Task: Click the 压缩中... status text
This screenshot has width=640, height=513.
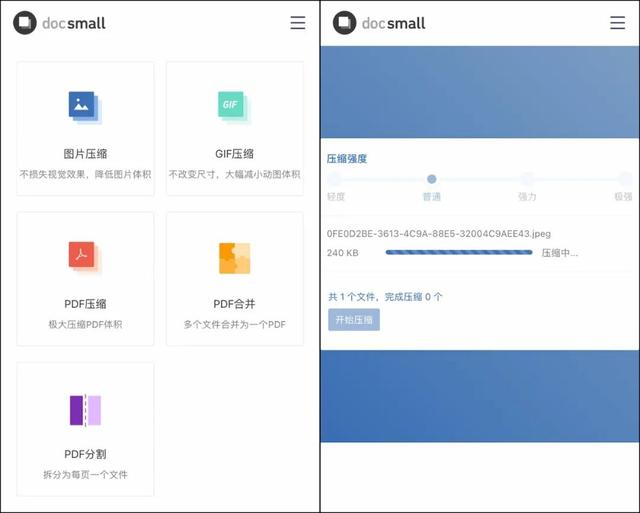Action: point(560,253)
